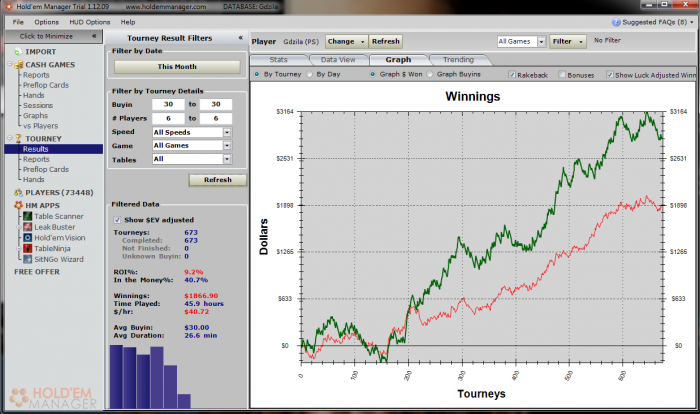The image size is (700, 414).
Task: Open the File menu
Action: (18, 22)
